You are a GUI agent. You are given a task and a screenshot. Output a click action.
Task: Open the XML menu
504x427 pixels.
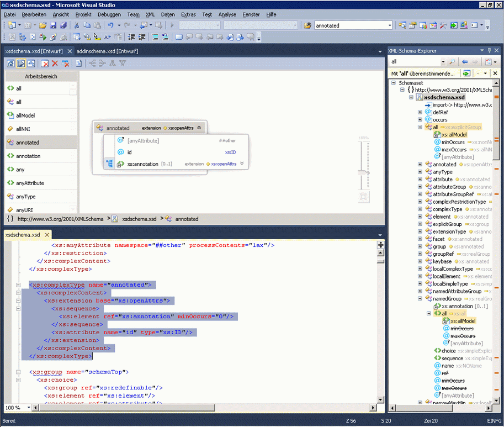click(x=150, y=14)
